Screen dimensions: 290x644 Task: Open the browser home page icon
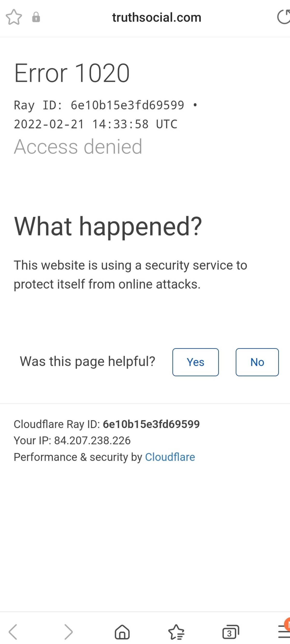pyautogui.click(x=122, y=631)
